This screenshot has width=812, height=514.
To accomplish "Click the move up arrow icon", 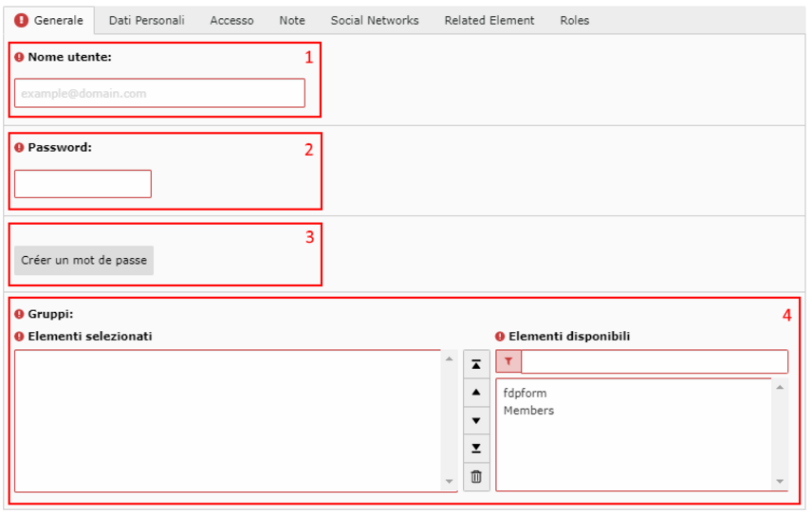I will [x=476, y=393].
